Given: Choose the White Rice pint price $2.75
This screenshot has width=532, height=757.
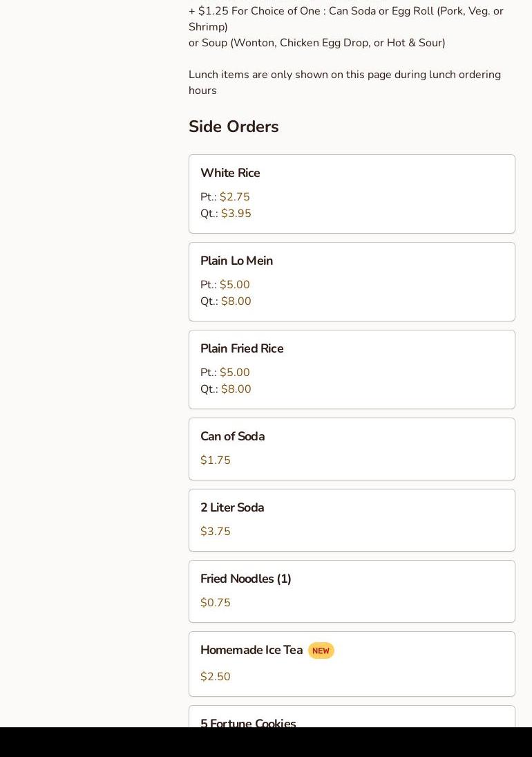Looking at the screenshot, I should point(235,197).
